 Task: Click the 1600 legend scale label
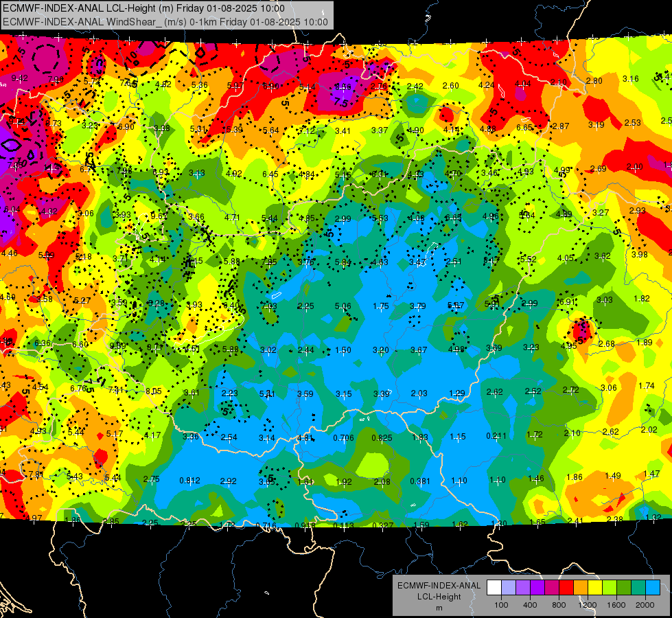click(616, 605)
